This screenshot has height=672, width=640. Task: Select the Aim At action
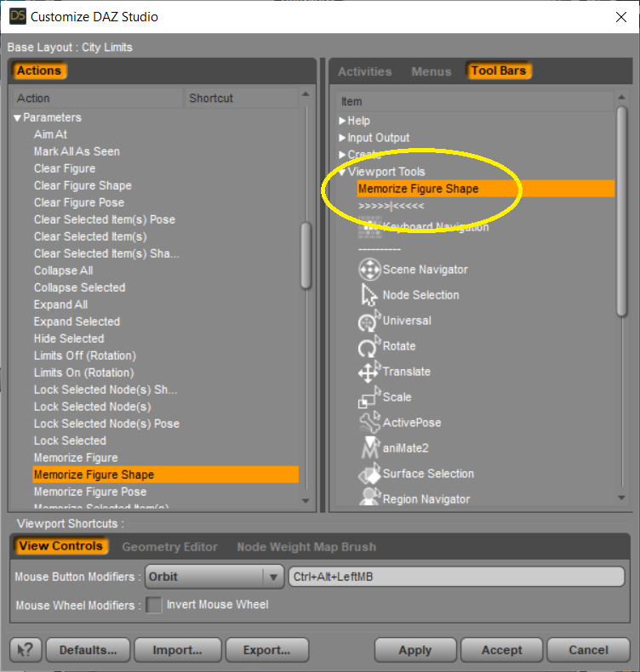click(50, 134)
